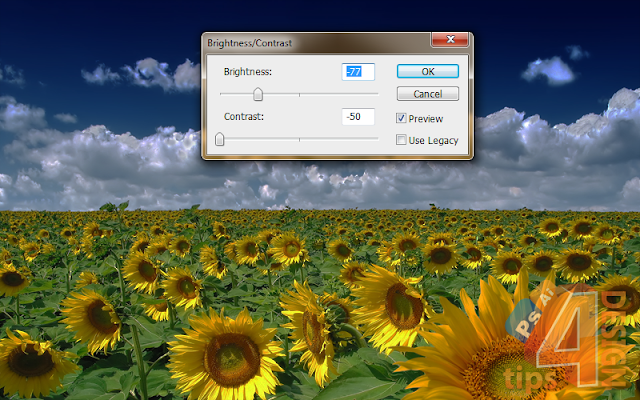Image resolution: width=640 pixels, height=400 pixels.
Task: Click the Cancel button
Action: pos(428,94)
